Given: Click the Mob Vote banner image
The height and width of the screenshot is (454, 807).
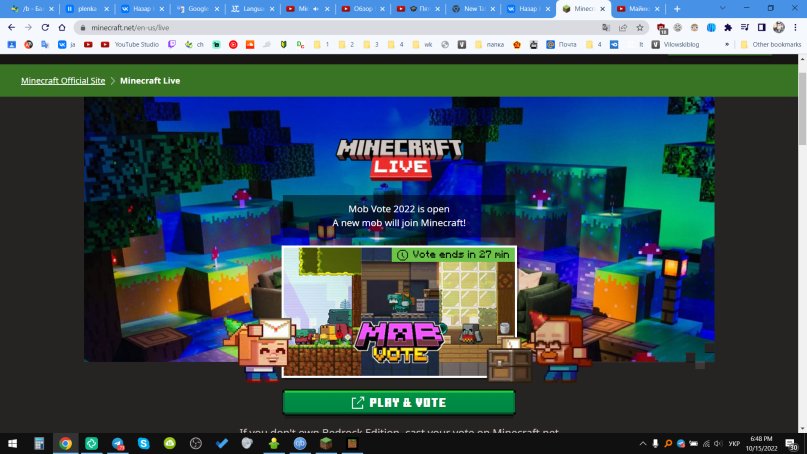Looking at the screenshot, I should tap(399, 311).
